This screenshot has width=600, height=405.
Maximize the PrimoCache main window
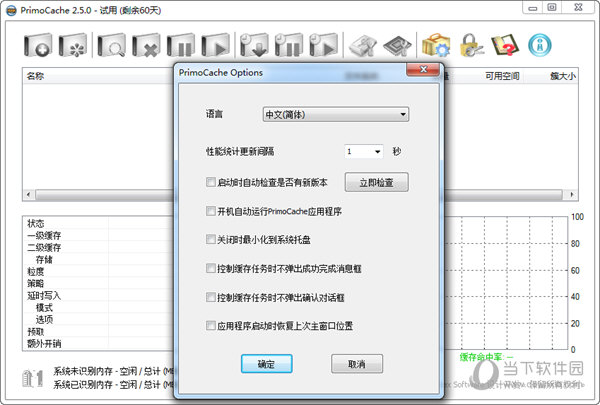point(552,7)
